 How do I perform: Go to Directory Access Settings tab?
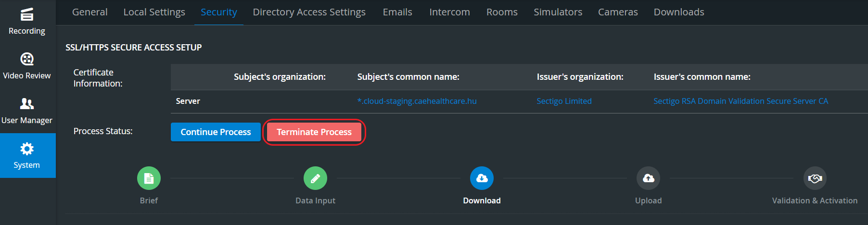309,12
